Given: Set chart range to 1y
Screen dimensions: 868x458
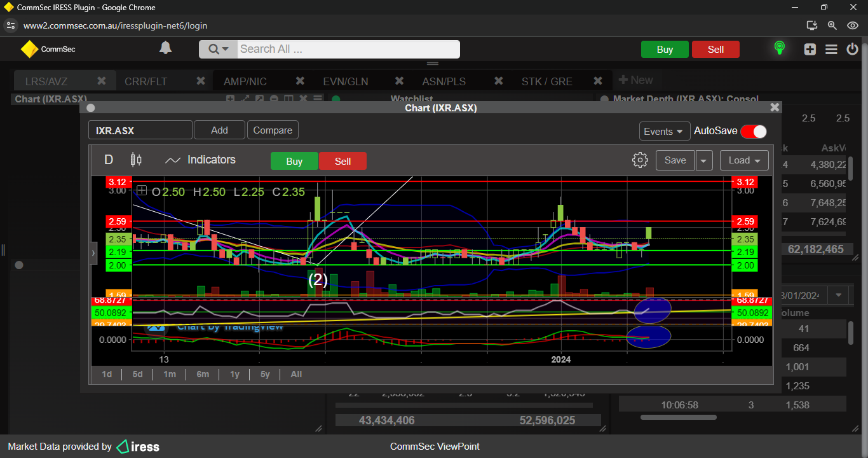Looking at the screenshot, I should pyautogui.click(x=234, y=374).
